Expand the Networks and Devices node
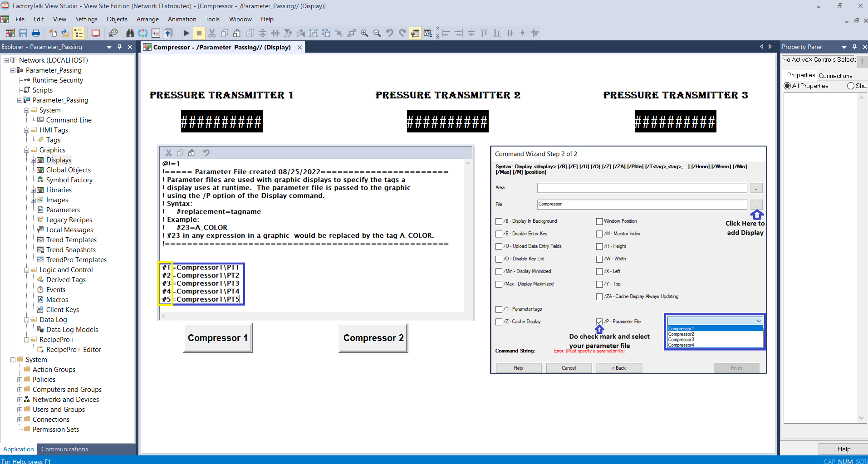Screen dimensions: 868x464 pyautogui.click(x=19, y=400)
